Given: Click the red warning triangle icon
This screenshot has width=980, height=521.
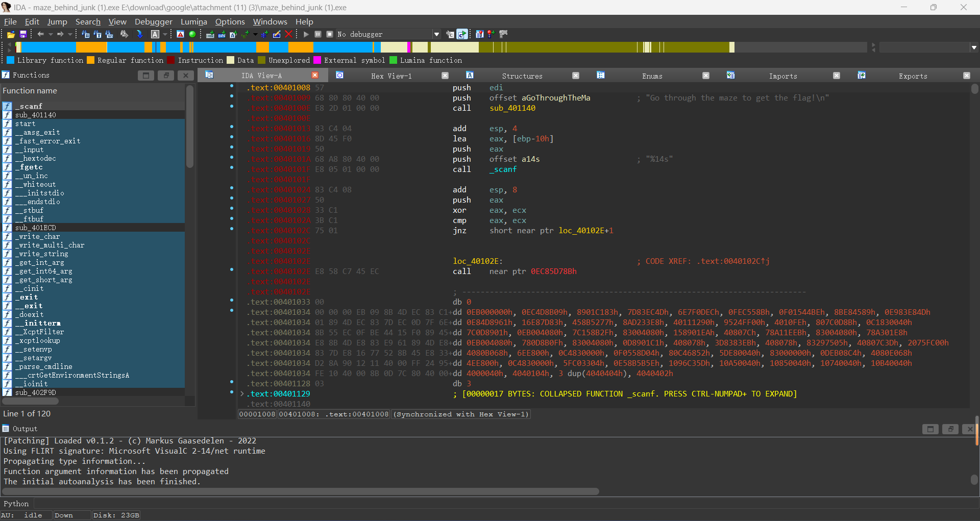Looking at the screenshot, I should [180, 34].
